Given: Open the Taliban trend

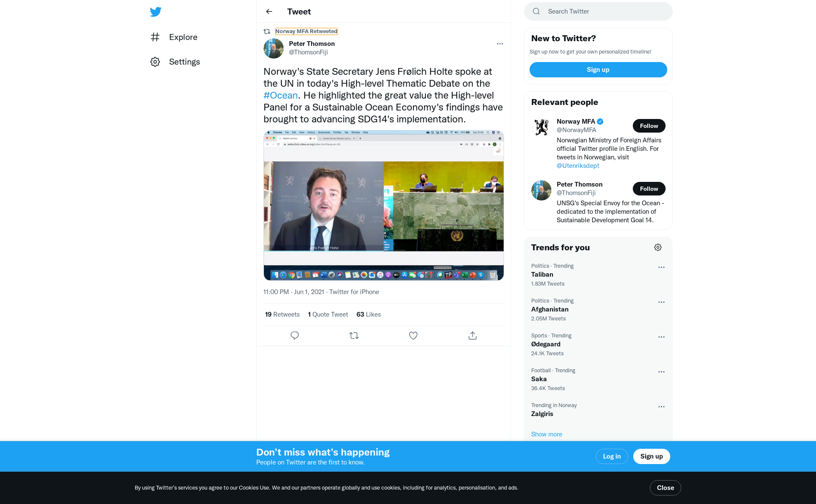Looking at the screenshot, I should [598, 275].
